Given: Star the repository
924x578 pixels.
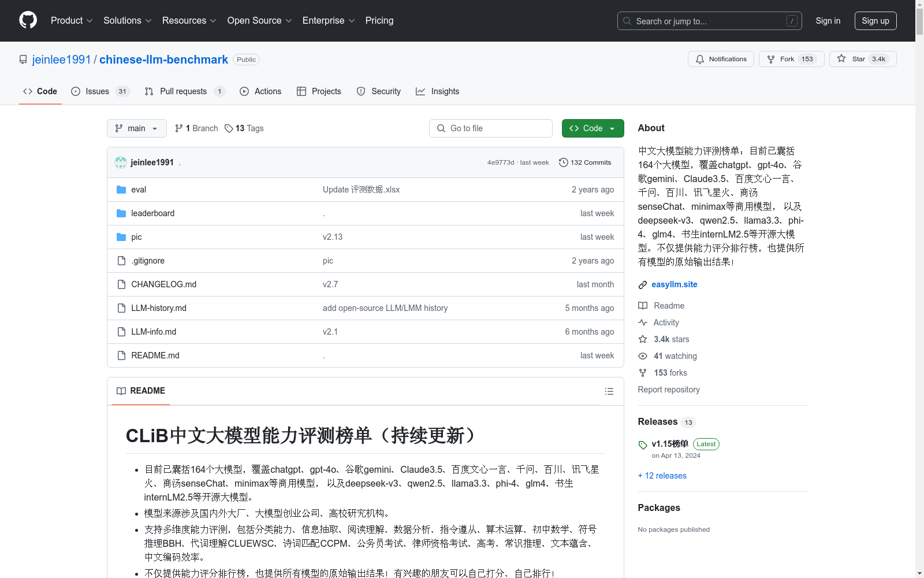Looking at the screenshot, I should click(863, 59).
